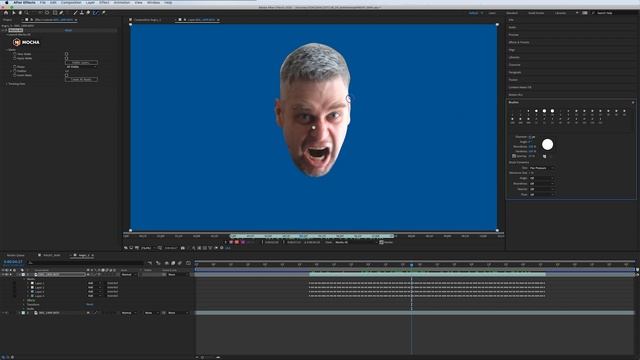
Task: Reset the Mocha AE effect
Action: click(x=68, y=30)
